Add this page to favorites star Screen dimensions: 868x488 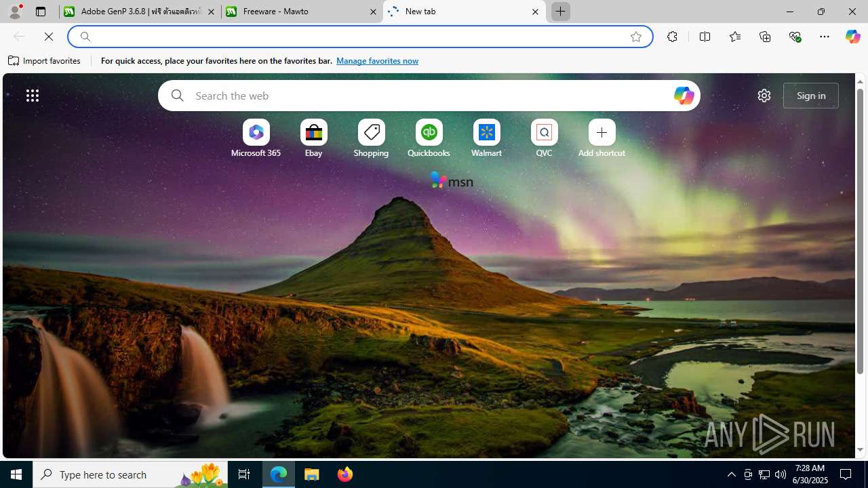point(636,37)
